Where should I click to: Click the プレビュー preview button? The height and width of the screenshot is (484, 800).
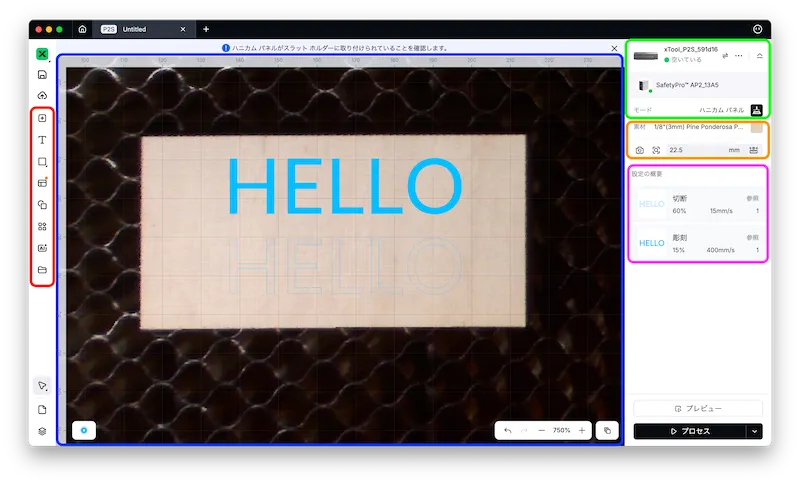[698, 409]
